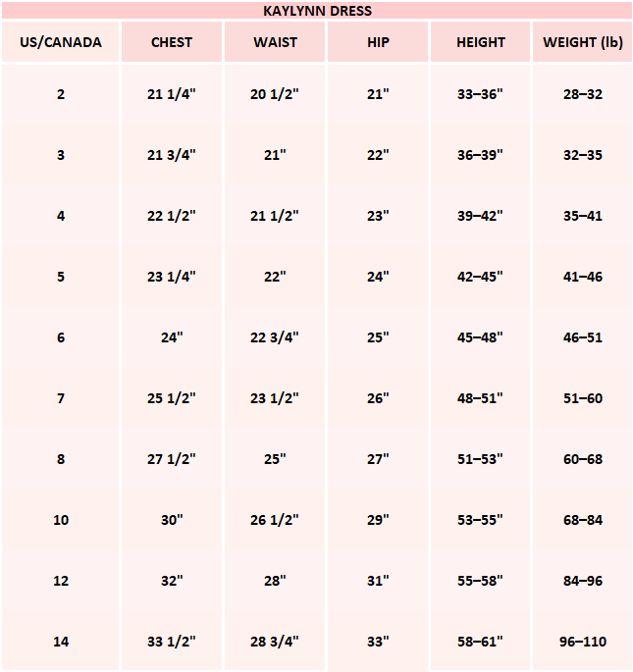This screenshot has width=633, height=672.
Task: Click the KAYLYNN DRESS title
Action: tap(316, 10)
